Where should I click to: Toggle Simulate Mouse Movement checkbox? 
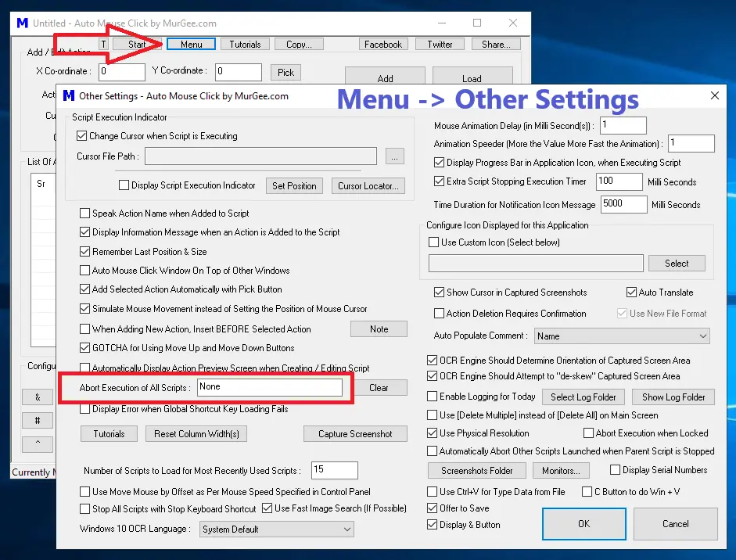[x=85, y=309]
